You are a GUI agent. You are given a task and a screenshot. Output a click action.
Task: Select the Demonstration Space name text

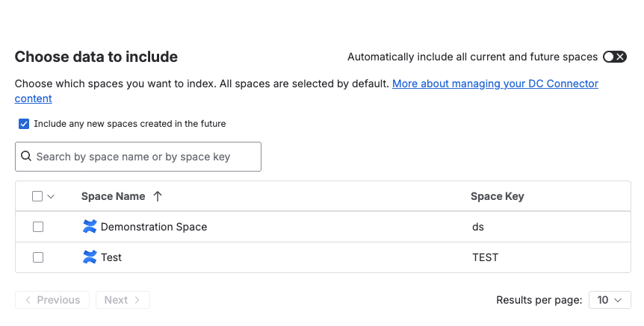click(154, 227)
